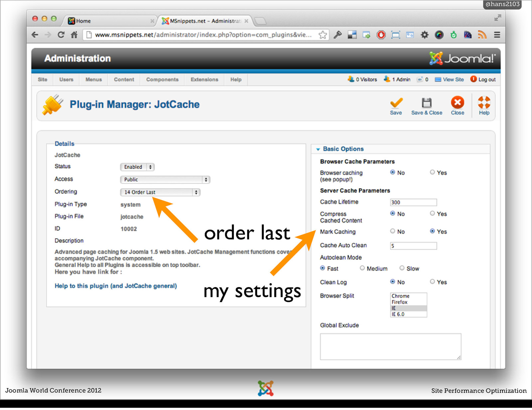Set Compress Cached Content to Yes

432,213
